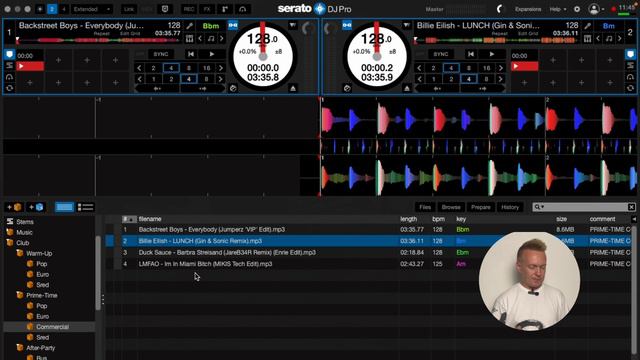The width and height of the screenshot is (640, 360).
Task: Toggle the keylock button on deck 2
Action: pyautogui.click(x=347, y=26)
